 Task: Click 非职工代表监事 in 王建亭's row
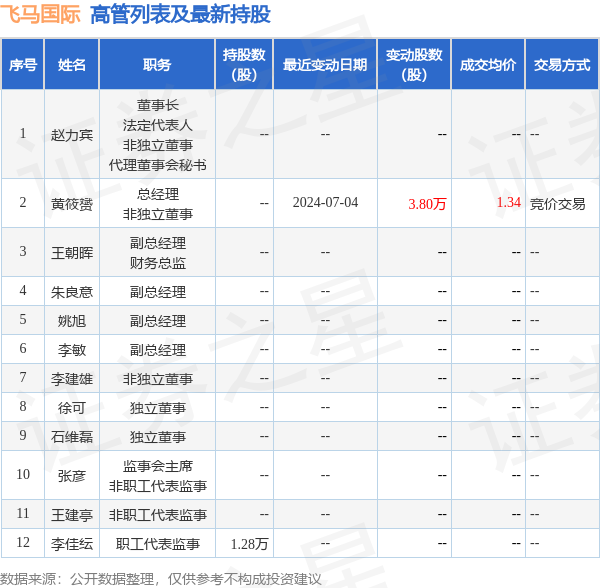click(158, 515)
